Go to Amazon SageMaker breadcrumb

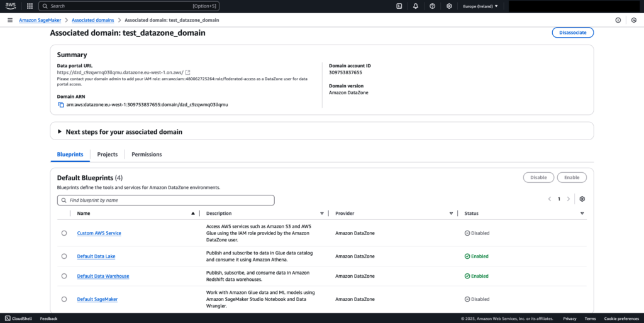(40, 20)
